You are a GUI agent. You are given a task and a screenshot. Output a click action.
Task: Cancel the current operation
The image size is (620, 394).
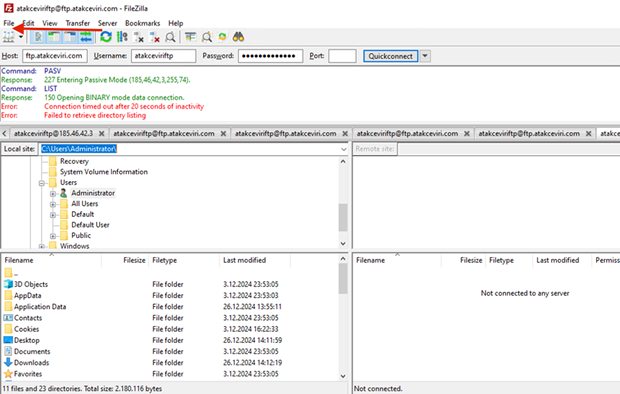139,37
